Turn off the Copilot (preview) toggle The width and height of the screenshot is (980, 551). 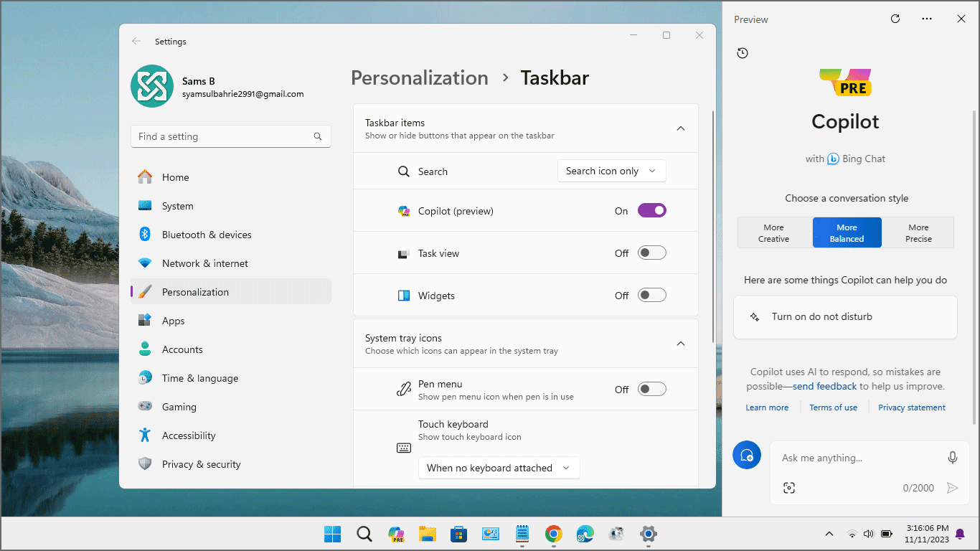652,210
